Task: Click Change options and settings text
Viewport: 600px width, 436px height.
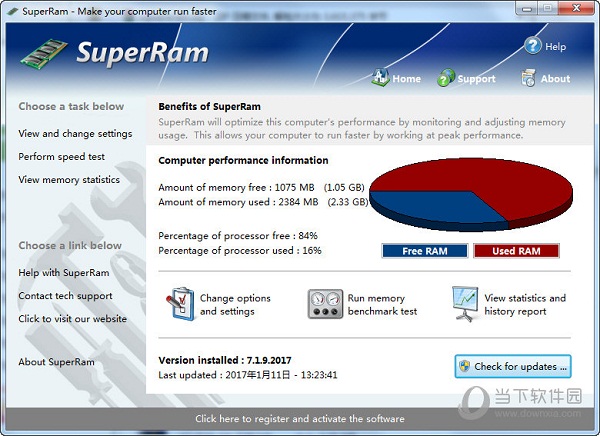Action: 235,305
